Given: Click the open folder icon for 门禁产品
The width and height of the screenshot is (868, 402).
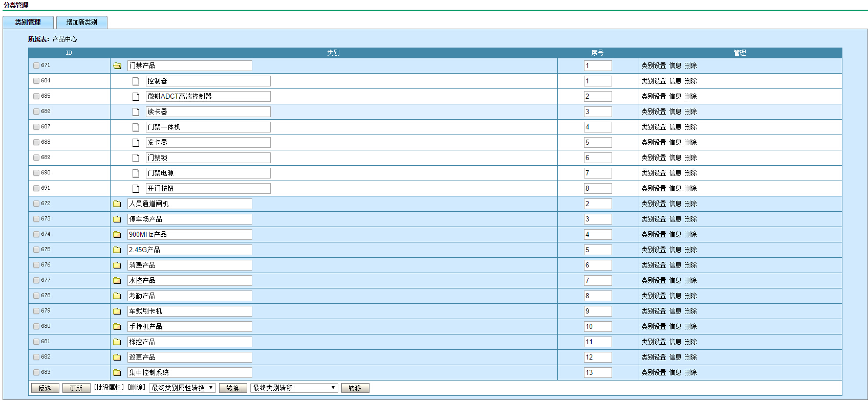Looking at the screenshot, I should tap(117, 66).
